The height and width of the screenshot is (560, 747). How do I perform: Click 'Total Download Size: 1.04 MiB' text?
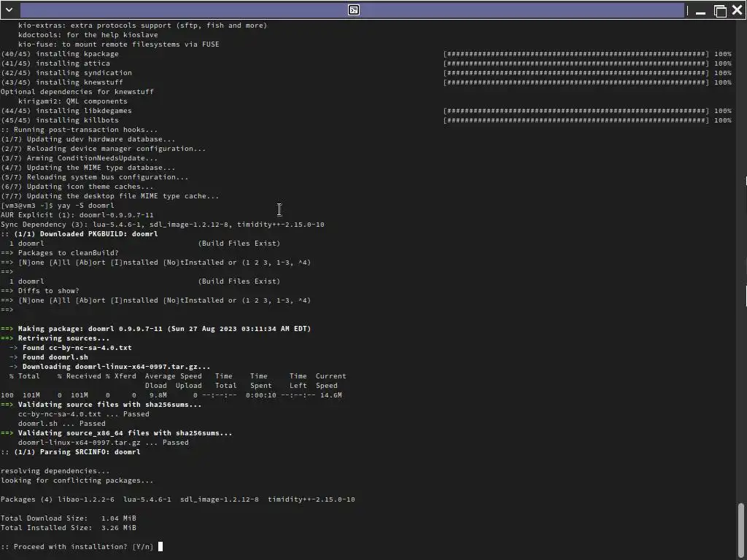(69, 518)
